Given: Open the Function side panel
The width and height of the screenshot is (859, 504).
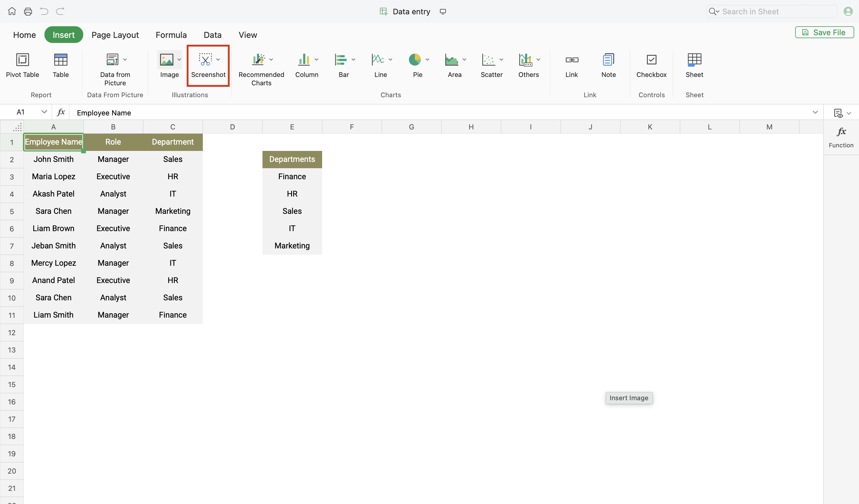Looking at the screenshot, I should click(841, 137).
